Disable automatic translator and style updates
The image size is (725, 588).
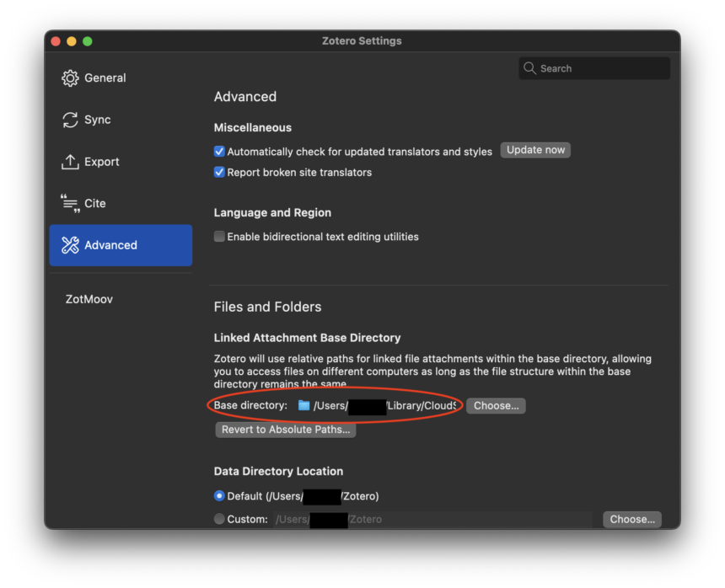219,152
